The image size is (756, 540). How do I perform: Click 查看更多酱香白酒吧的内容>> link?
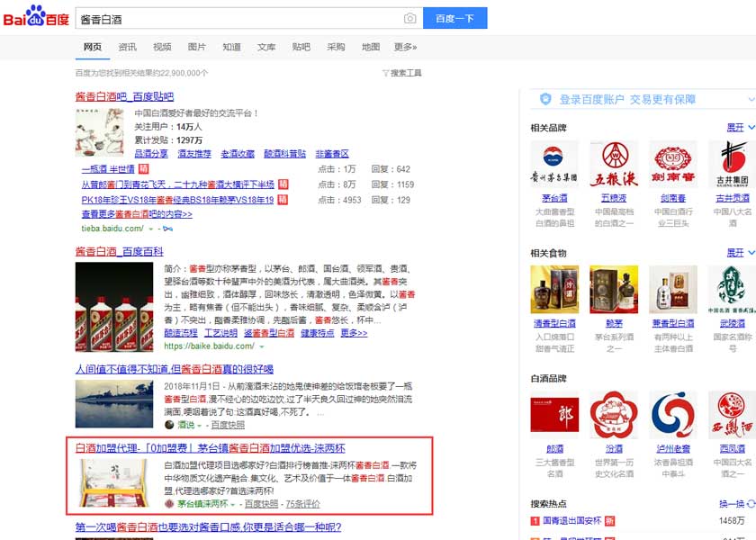pyautogui.click(x=137, y=214)
